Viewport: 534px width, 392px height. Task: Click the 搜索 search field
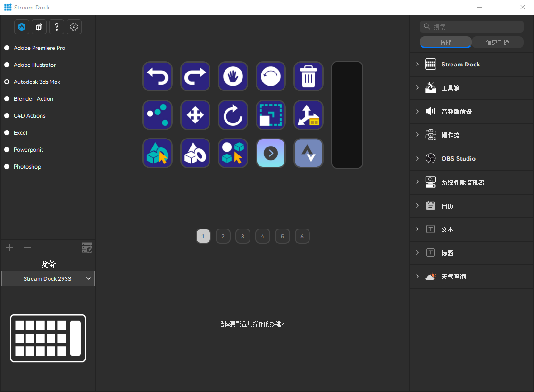click(x=472, y=26)
